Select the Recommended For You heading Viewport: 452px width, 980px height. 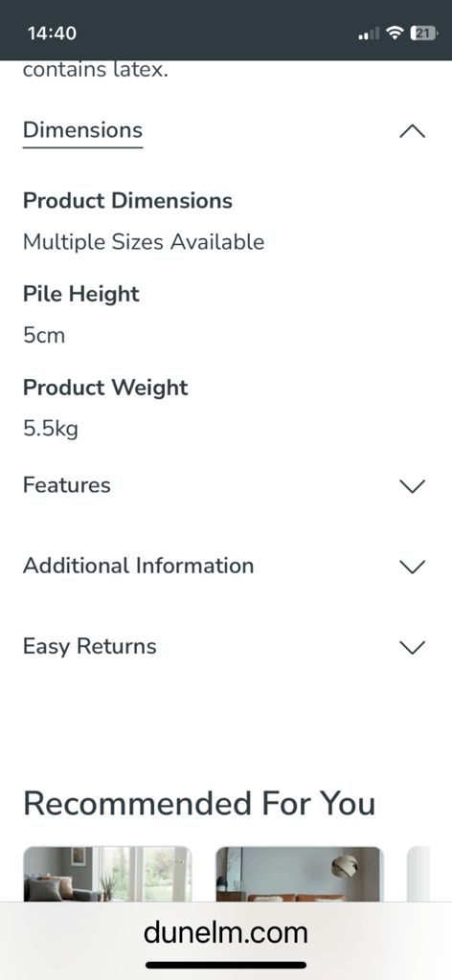[x=199, y=804]
